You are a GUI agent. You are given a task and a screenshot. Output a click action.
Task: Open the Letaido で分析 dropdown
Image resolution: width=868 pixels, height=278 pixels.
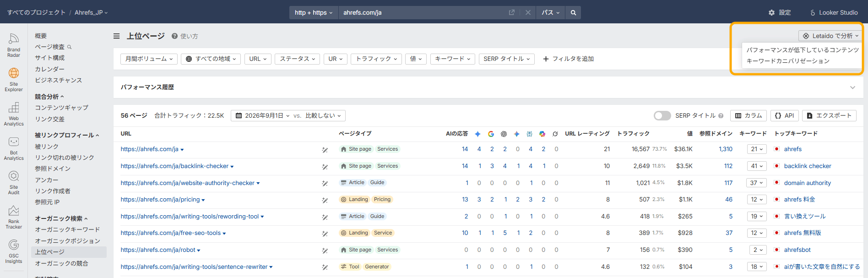[830, 36]
